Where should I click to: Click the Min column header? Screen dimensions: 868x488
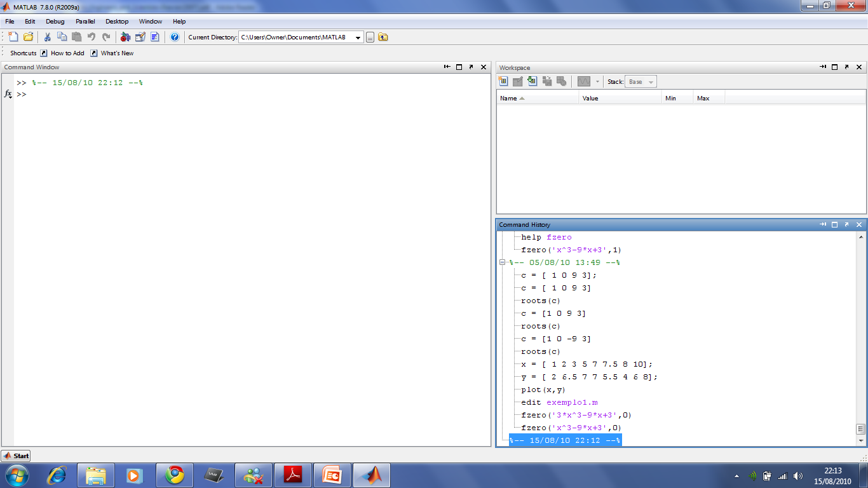pyautogui.click(x=677, y=98)
